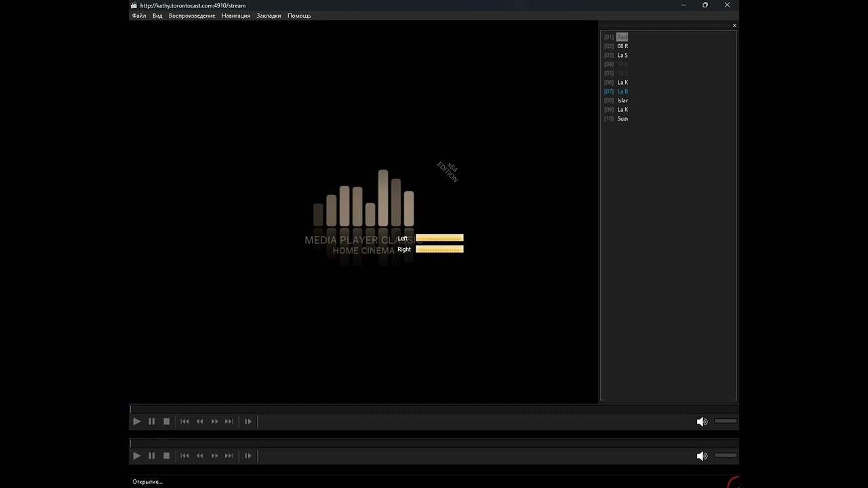Select active playlist entry [07] La B

616,91
